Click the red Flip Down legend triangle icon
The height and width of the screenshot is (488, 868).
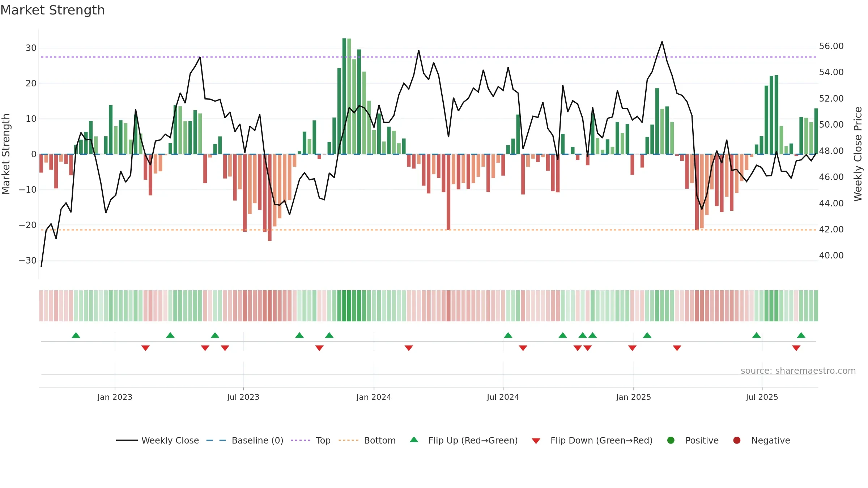coord(536,441)
